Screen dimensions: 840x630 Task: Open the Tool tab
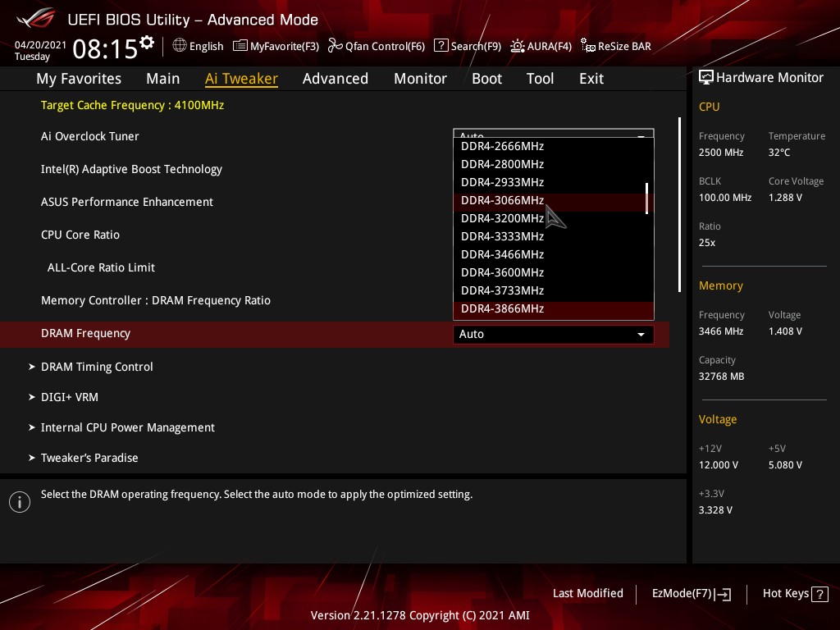pyautogui.click(x=540, y=79)
